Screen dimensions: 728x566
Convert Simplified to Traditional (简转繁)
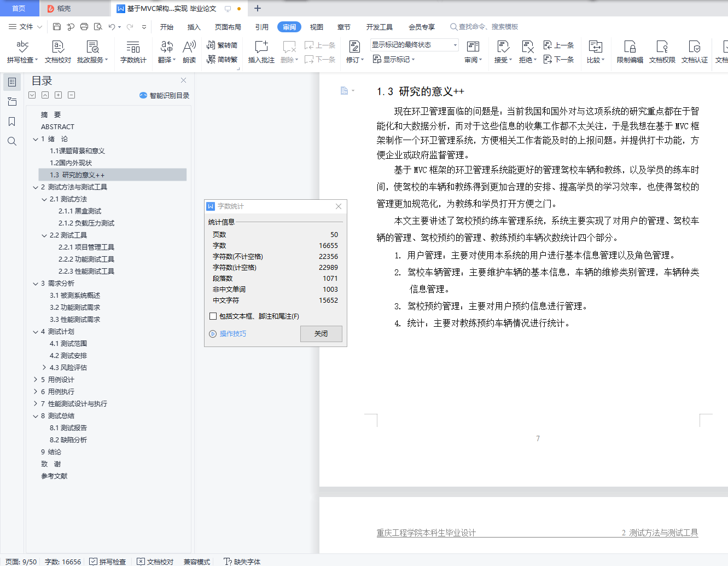222,59
